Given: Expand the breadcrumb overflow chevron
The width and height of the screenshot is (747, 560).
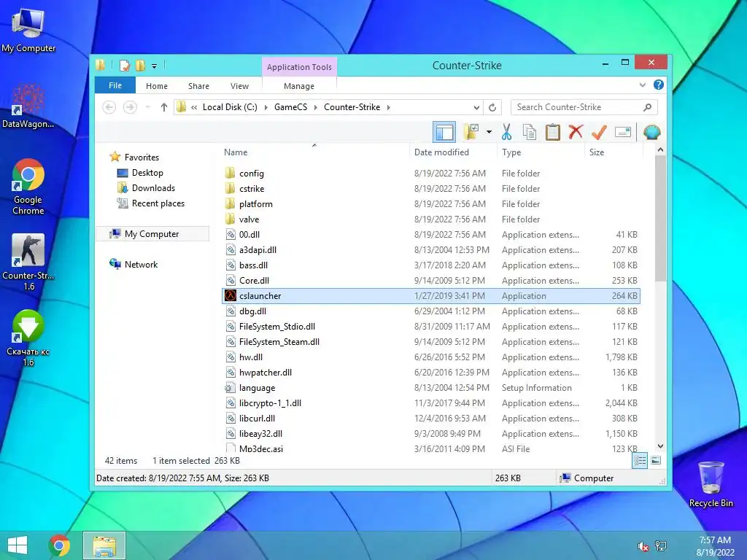Looking at the screenshot, I should [194, 107].
